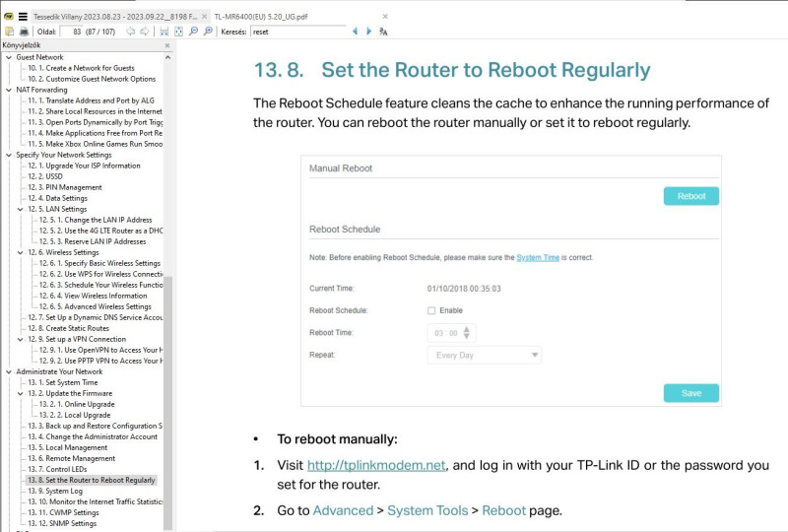Collapse Administrate Your Network bookmark
Viewport: 788px width, 532px height.
[x=9, y=371]
